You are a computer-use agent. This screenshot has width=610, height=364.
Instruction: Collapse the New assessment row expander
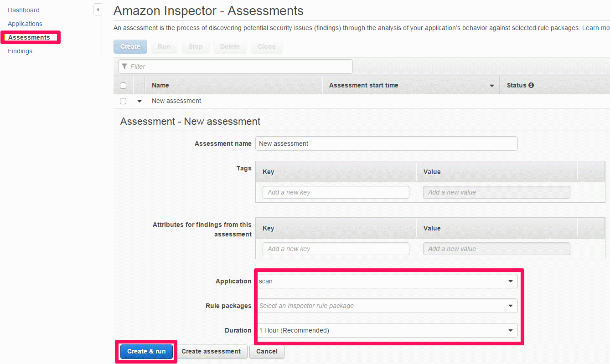click(x=140, y=101)
